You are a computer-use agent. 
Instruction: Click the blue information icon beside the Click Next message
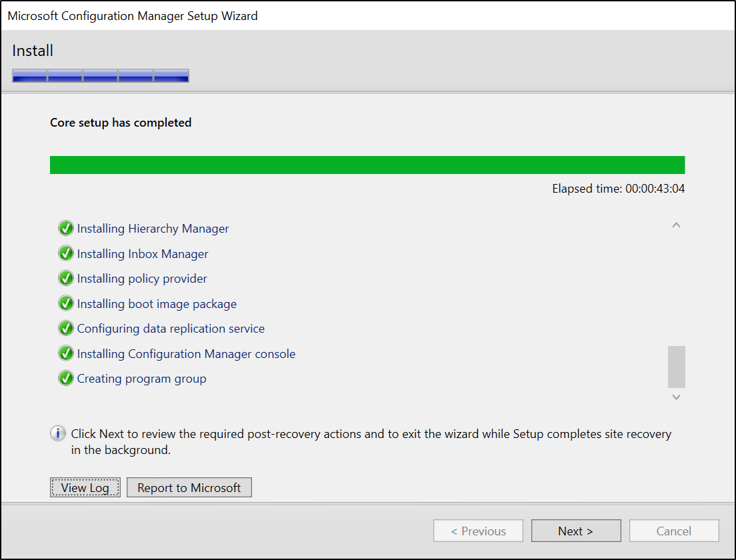(x=58, y=433)
